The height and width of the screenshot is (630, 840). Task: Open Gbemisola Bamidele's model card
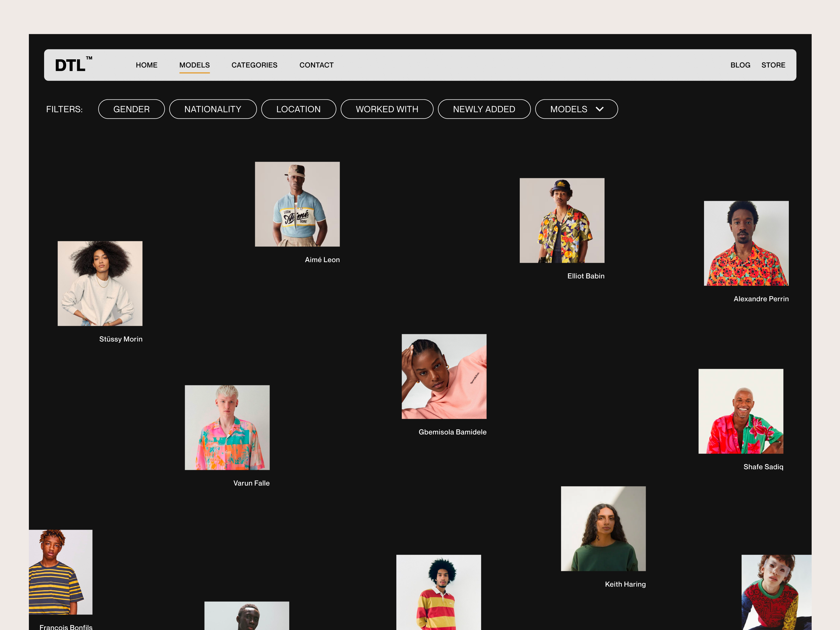[x=444, y=377]
